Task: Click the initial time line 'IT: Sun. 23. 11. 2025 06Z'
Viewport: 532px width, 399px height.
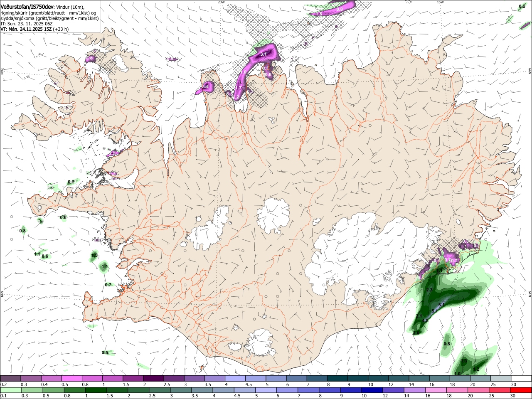Action: (x=26, y=24)
